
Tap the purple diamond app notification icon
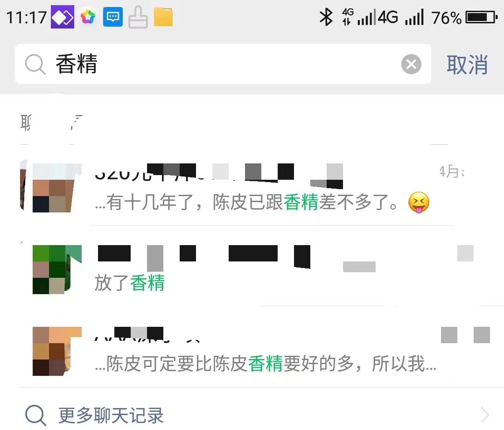pyautogui.click(x=63, y=17)
